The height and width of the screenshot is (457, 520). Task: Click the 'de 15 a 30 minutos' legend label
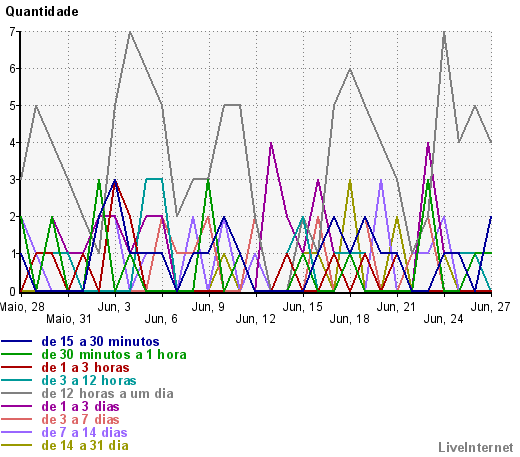[x=100, y=342]
